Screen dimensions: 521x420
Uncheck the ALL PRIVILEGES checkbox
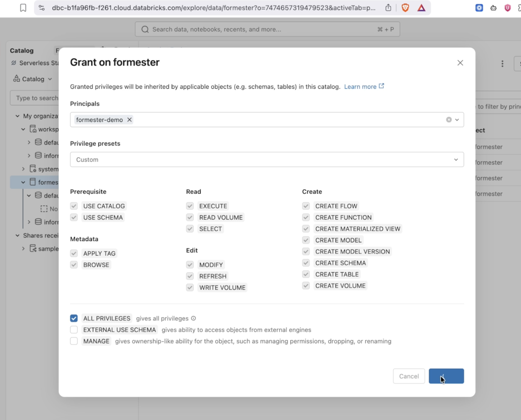[74, 318]
